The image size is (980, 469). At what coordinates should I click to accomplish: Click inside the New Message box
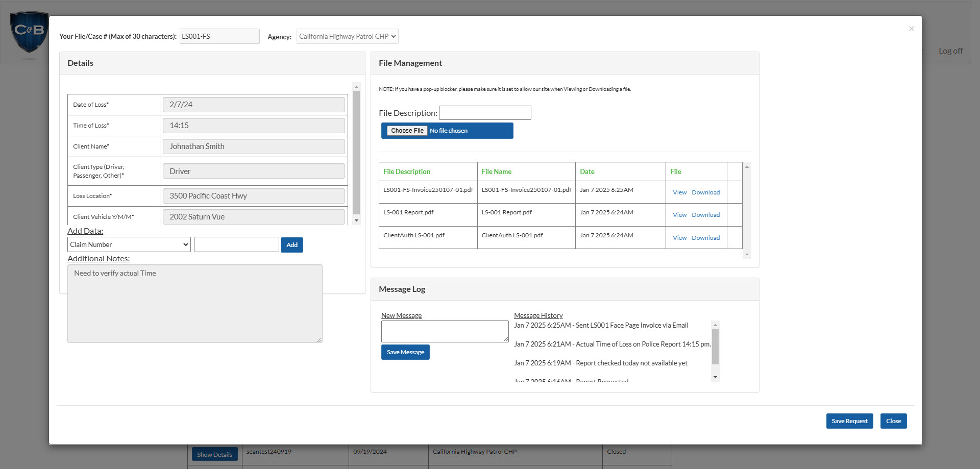point(445,331)
